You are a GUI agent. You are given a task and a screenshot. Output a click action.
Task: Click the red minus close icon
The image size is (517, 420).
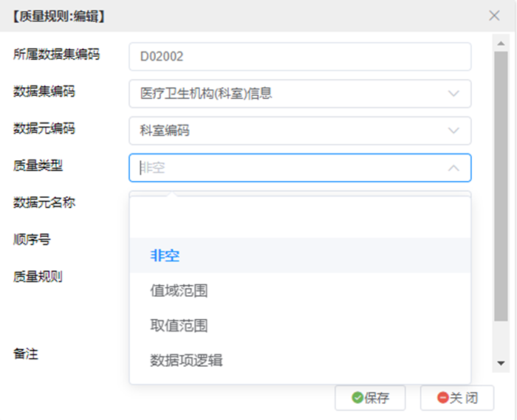(x=443, y=398)
